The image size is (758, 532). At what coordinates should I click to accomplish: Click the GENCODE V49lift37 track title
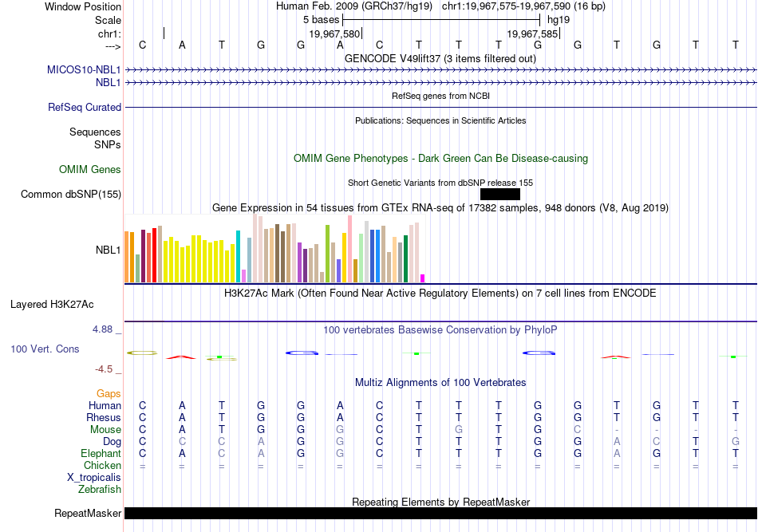click(440, 58)
